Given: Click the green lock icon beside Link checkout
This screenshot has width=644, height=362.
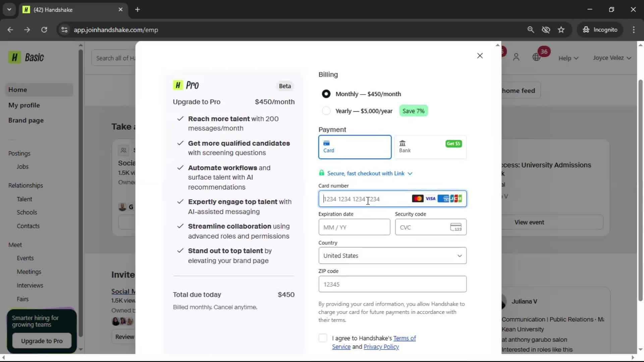Looking at the screenshot, I should [321, 173].
